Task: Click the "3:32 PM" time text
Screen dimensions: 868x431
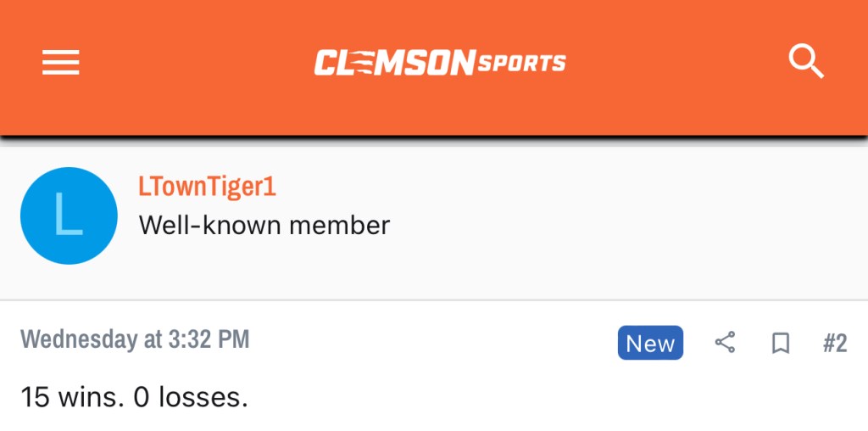Action: pos(209,340)
